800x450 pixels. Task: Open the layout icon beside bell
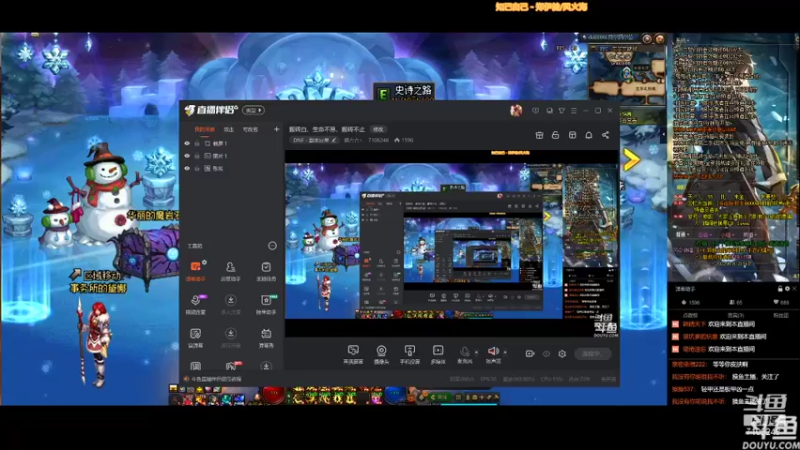[x=572, y=135]
